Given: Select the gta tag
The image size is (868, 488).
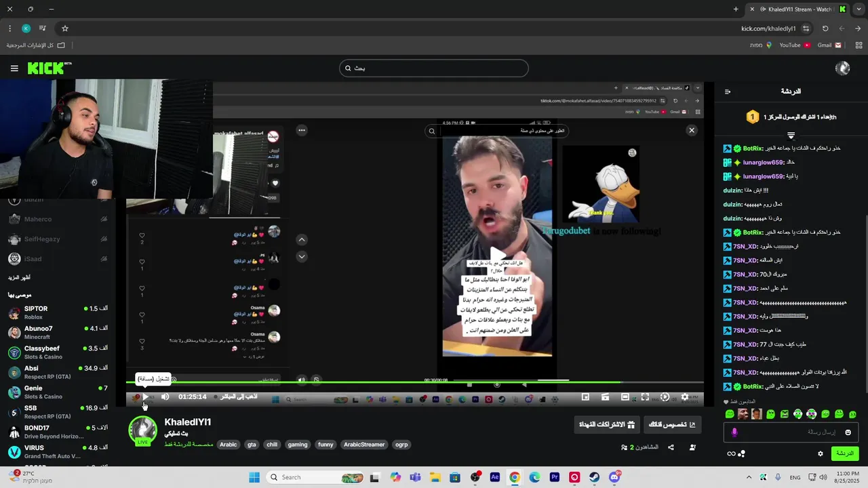Looking at the screenshot, I should coord(252,445).
